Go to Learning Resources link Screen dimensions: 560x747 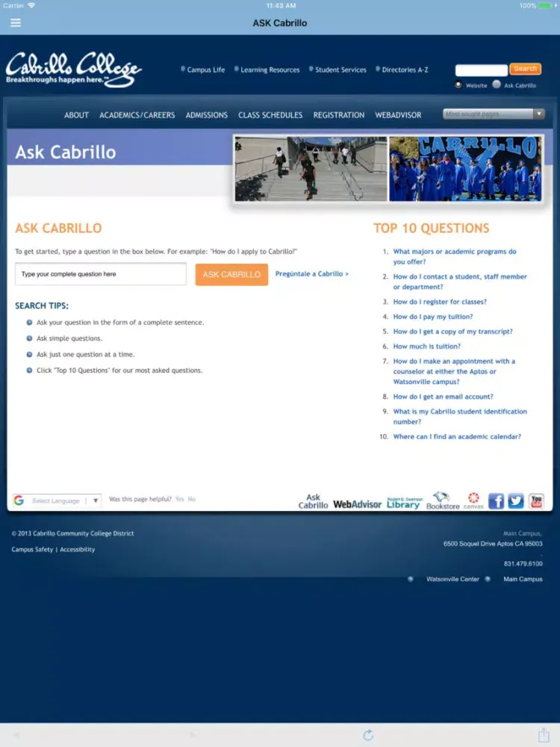270,69
